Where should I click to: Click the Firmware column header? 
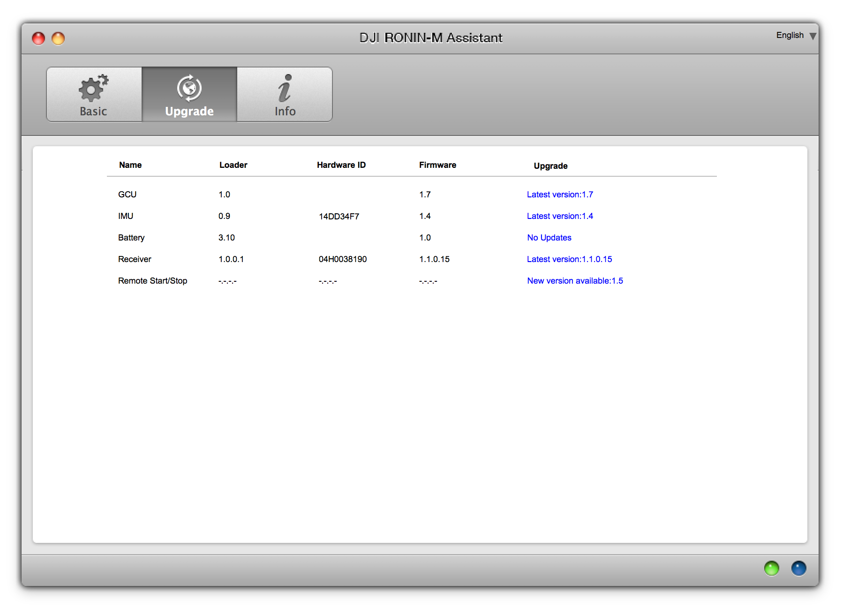pyautogui.click(x=437, y=165)
